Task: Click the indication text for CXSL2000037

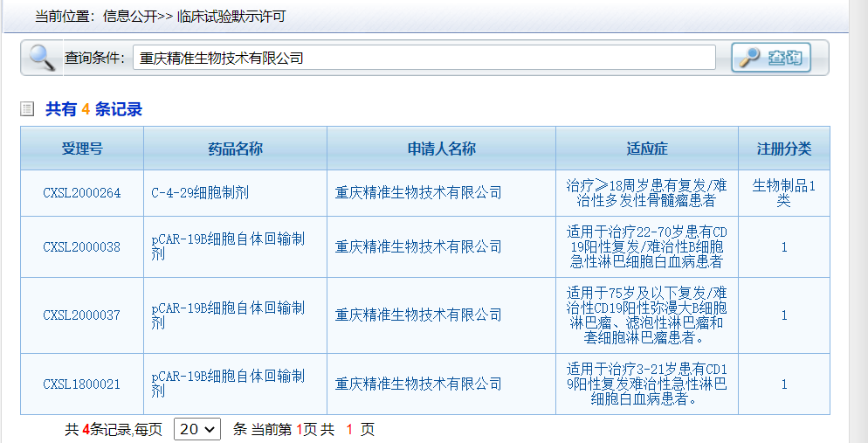Action: (646, 315)
